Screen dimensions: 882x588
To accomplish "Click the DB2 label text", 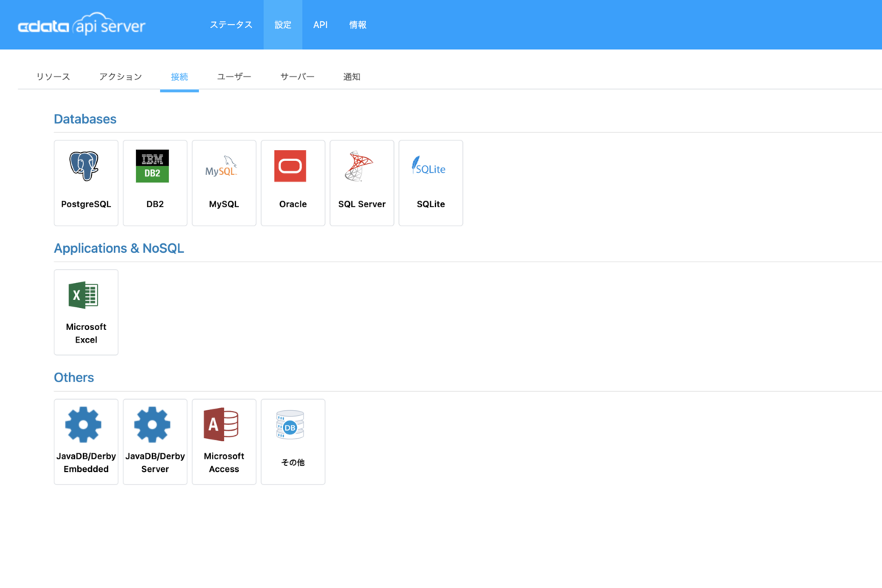I will pyautogui.click(x=155, y=204).
